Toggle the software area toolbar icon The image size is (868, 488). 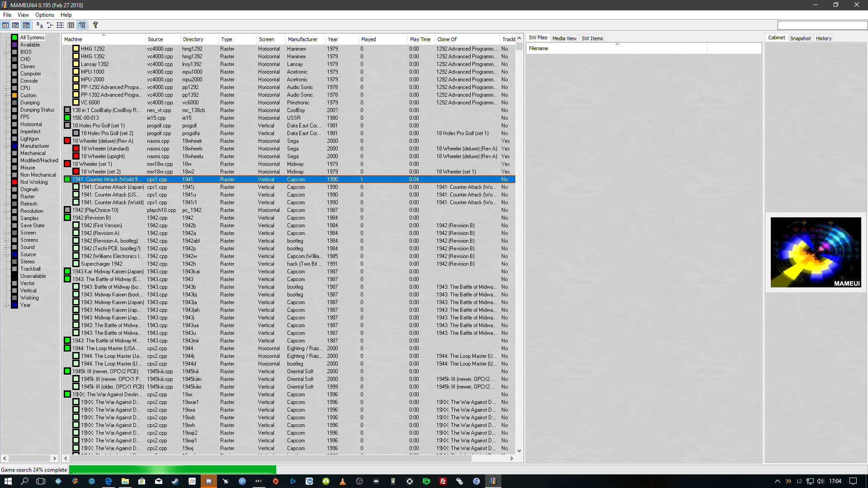pos(15,25)
